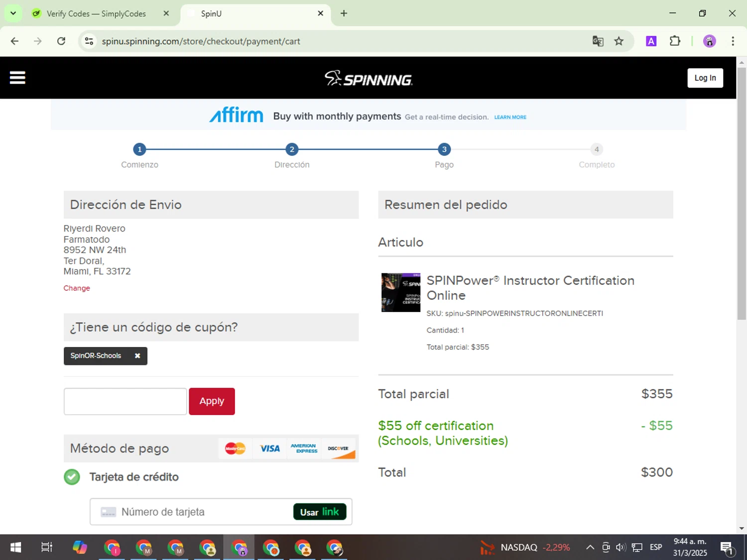Click the browser forward arrow
This screenshot has height=560, width=747.
click(x=38, y=41)
